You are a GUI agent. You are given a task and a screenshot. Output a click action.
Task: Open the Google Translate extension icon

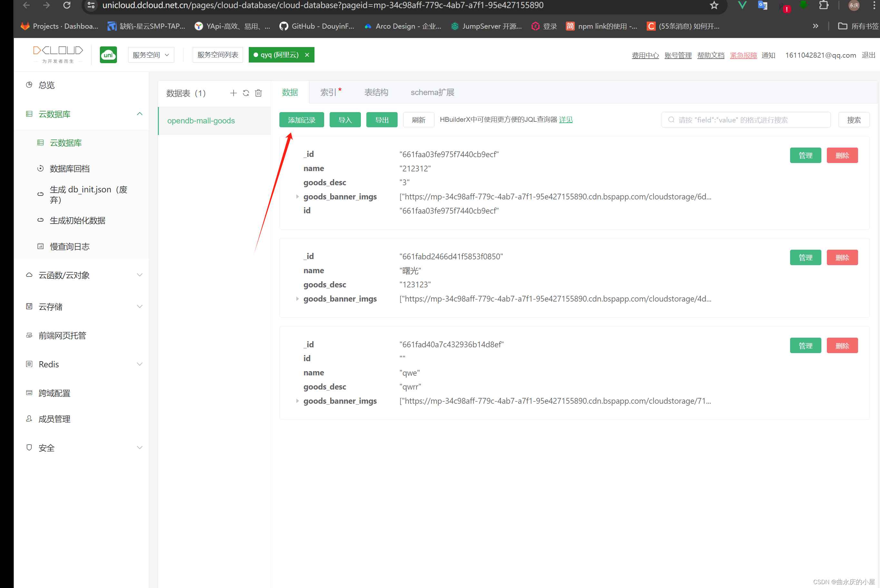click(763, 5)
